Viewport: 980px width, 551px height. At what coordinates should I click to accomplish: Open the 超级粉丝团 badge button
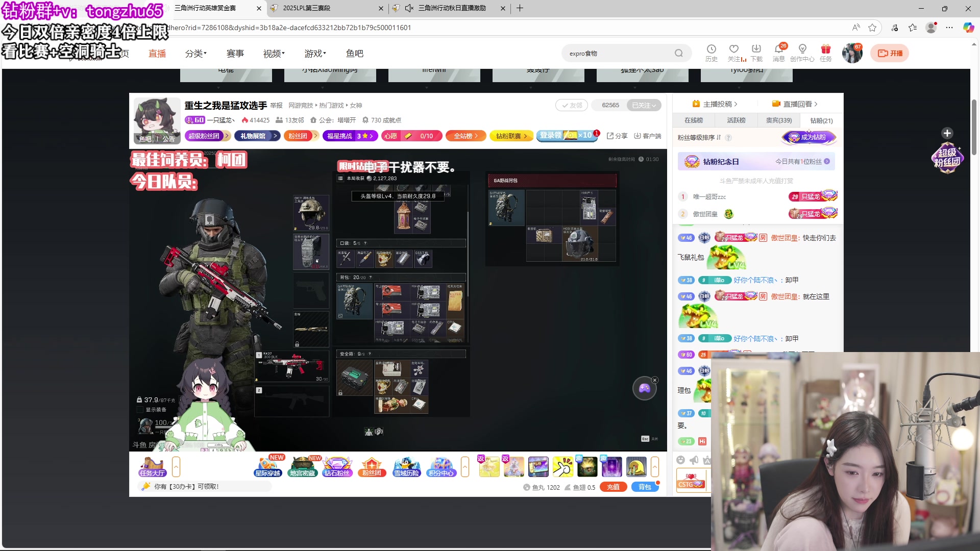click(207, 136)
